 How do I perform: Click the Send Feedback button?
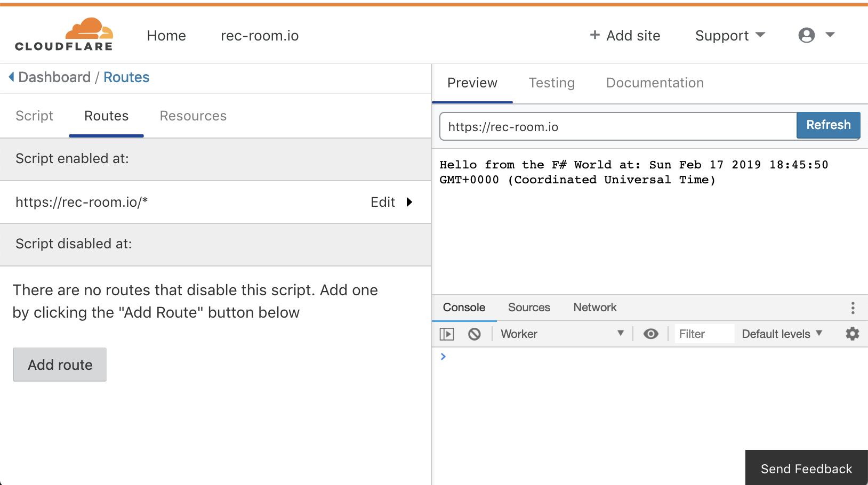coord(806,468)
